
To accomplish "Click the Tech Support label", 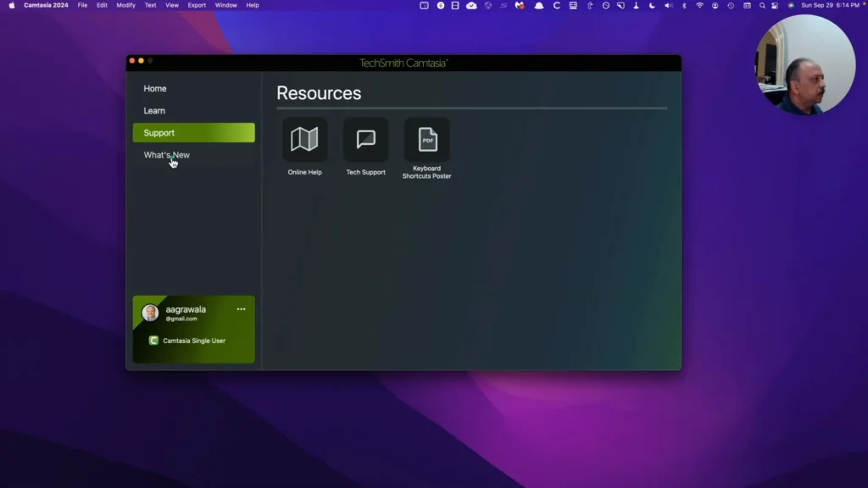I will point(365,172).
